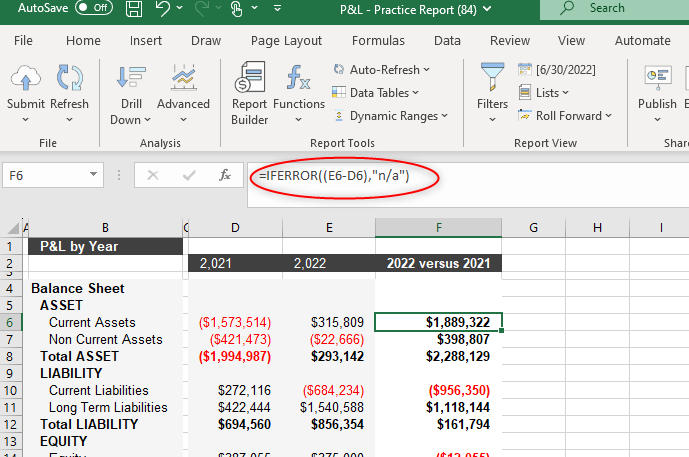
Task: Open the Formulas ribbon tab
Action: click(377, 41)
